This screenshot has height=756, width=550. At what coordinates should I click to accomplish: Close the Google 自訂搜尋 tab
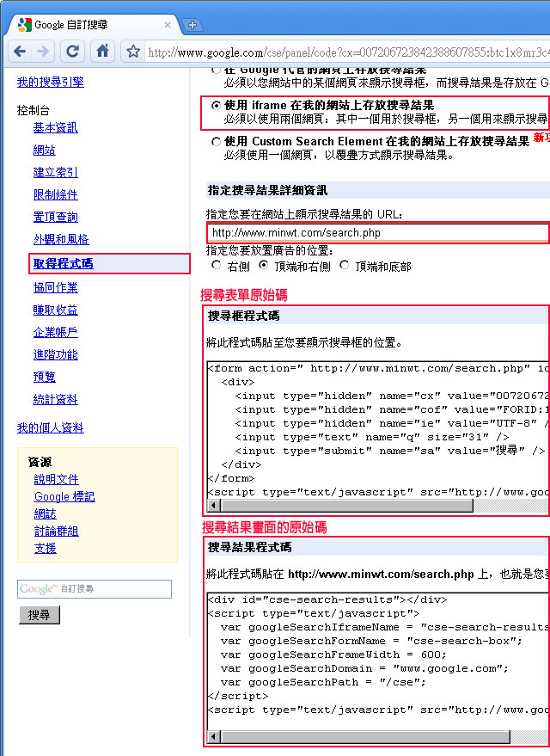click(167, 25)
